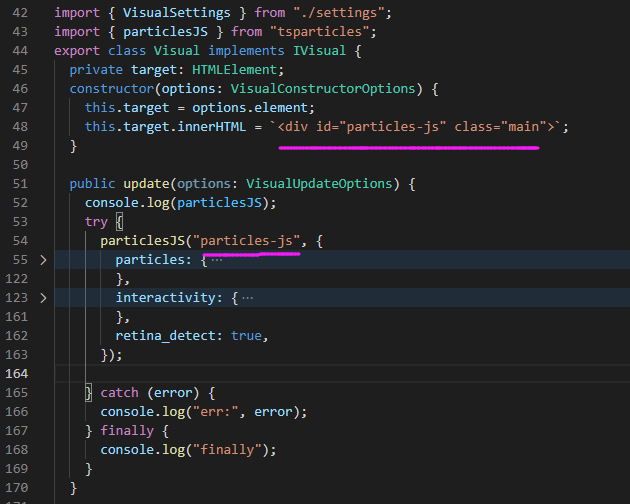Click the export keyword on line 44

[77, 51]
